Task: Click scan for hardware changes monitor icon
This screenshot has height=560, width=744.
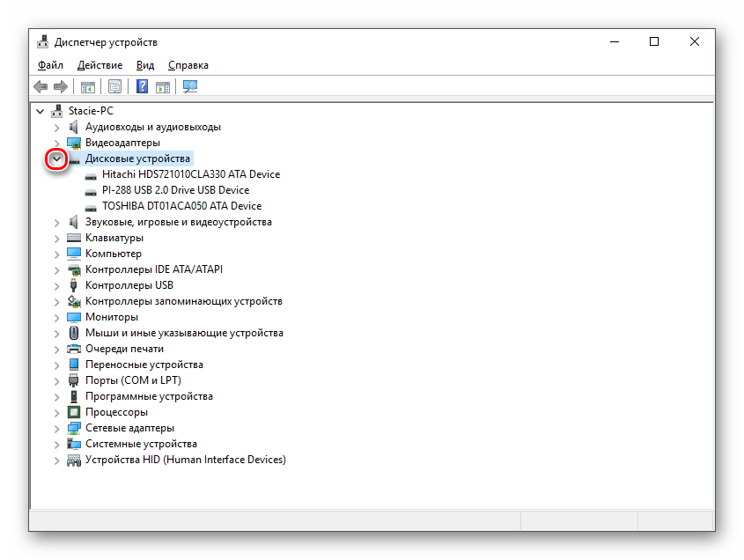Action: click(x=190, y=86)
